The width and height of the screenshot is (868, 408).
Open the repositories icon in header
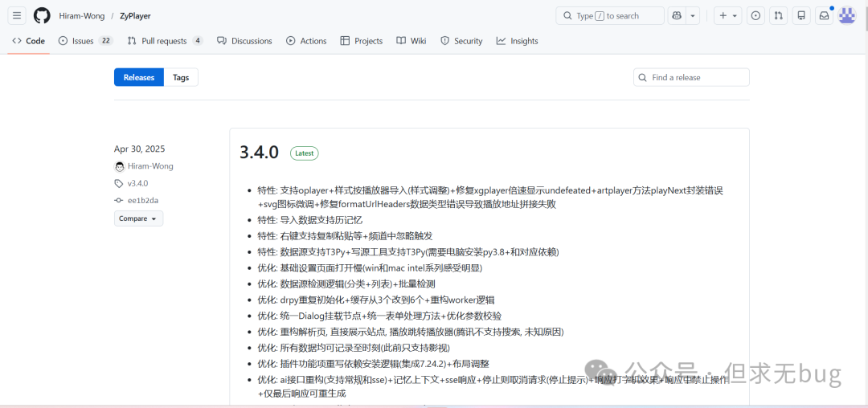801,15
